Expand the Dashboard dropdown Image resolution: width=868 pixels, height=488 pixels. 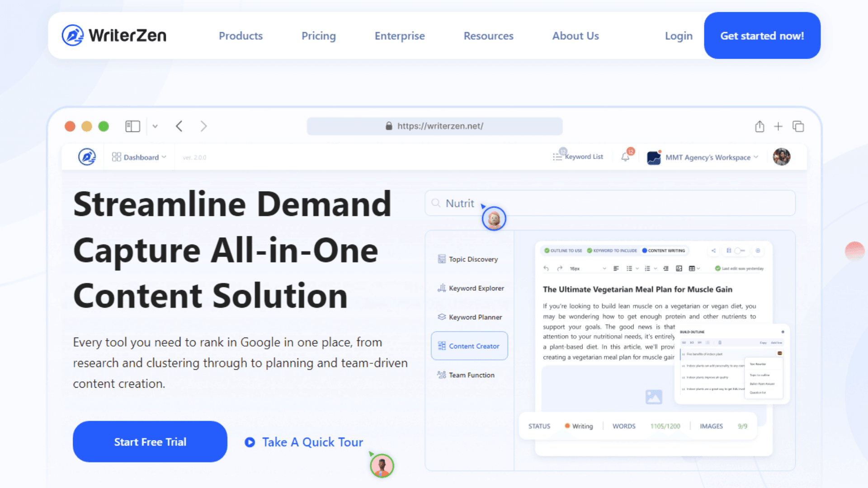coord(139,157)
